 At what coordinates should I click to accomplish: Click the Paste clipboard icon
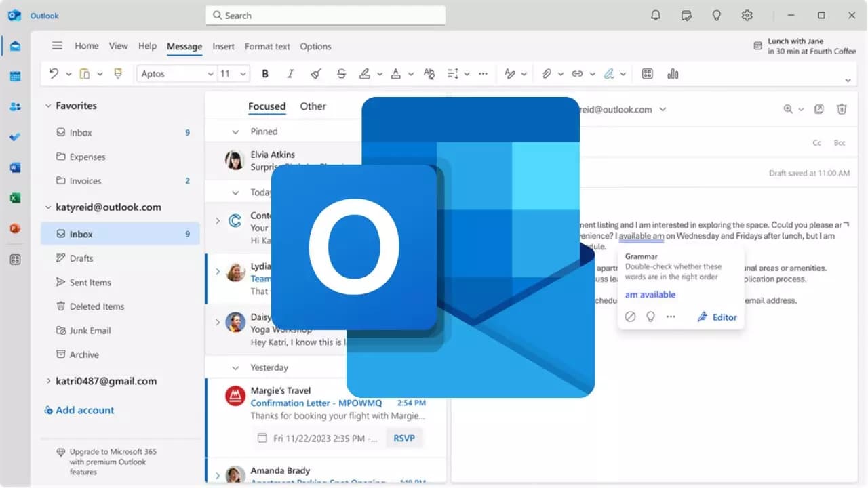tap(85, 74)
